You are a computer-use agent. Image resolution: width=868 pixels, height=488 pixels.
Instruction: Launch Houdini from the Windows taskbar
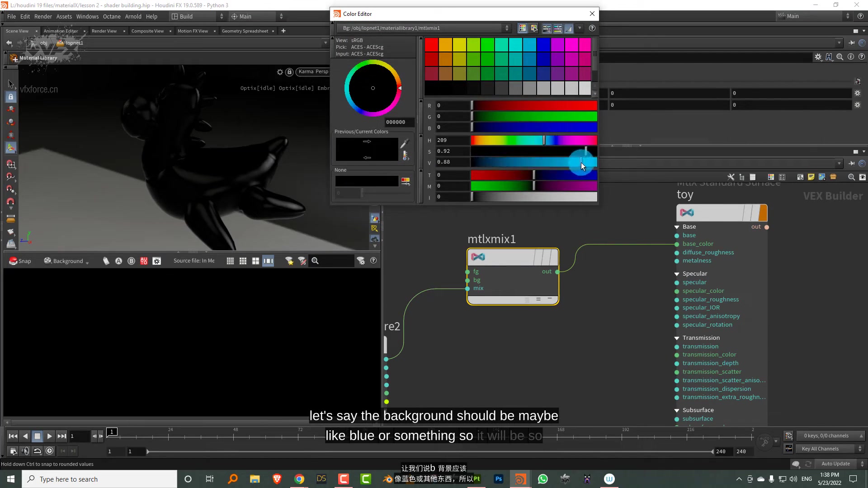(x=520, y=479)
